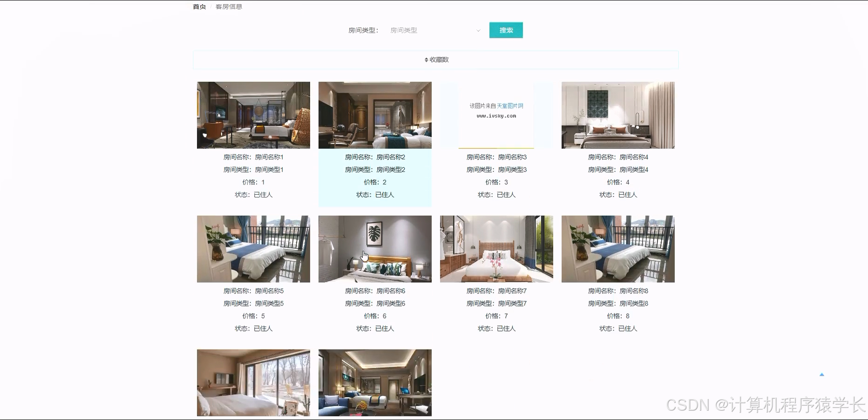868x420 pixels.
Task: Click the 搜索 search button
Action: pyautogui.click(x=506, y=30)
